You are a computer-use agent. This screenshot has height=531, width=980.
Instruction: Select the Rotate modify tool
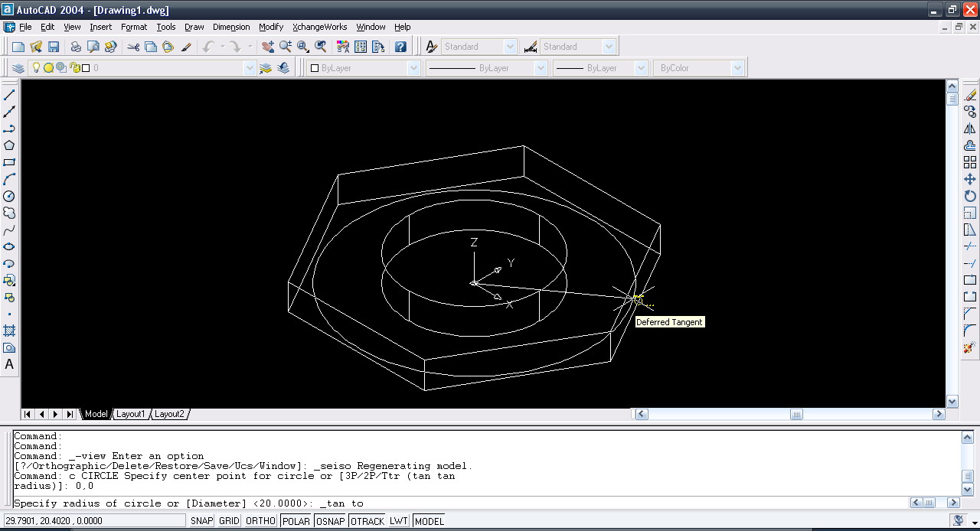970,196
